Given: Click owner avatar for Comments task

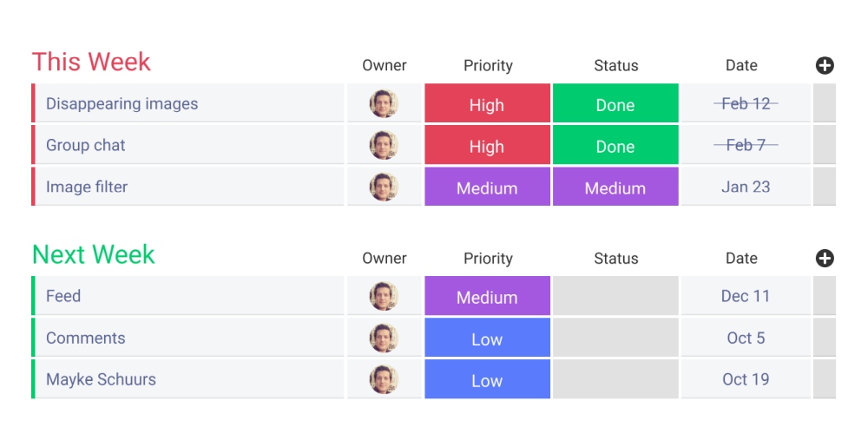Looking at the screenshot, I should click(384, 338).
